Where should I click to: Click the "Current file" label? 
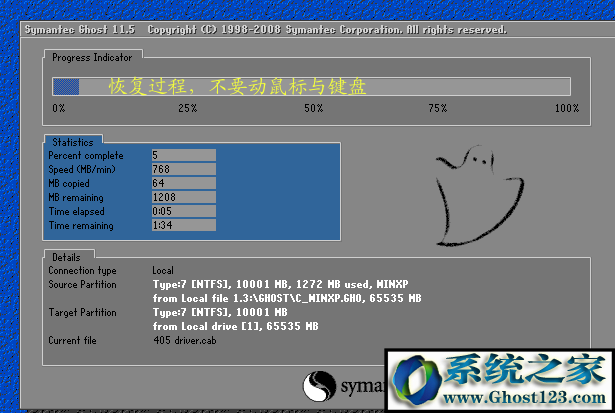[x=73, y=340]
